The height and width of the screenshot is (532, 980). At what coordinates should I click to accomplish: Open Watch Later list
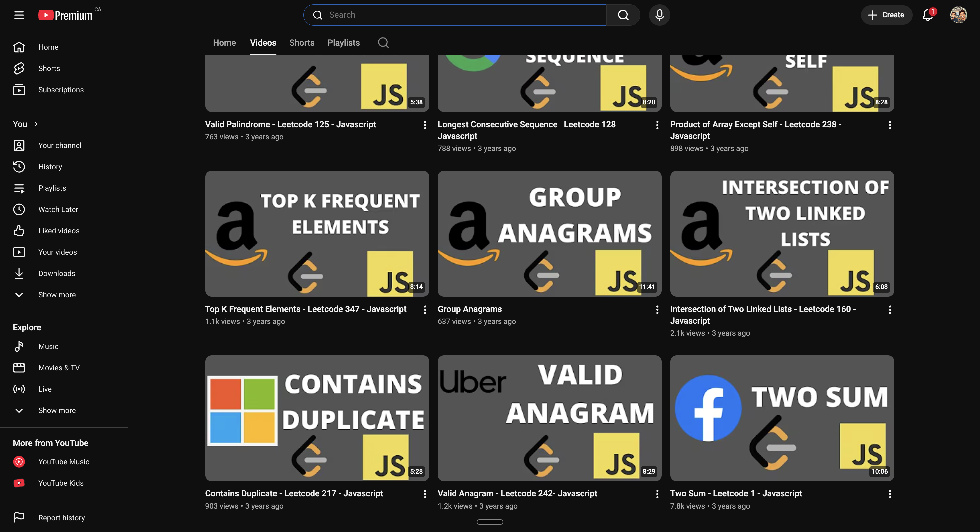click(64, 209)
